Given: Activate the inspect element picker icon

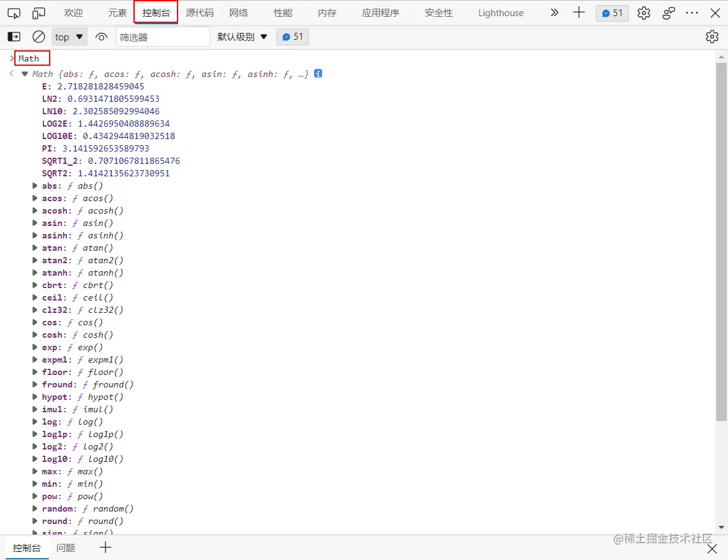Looking at the screenshot, I should [x=14, y=13].
